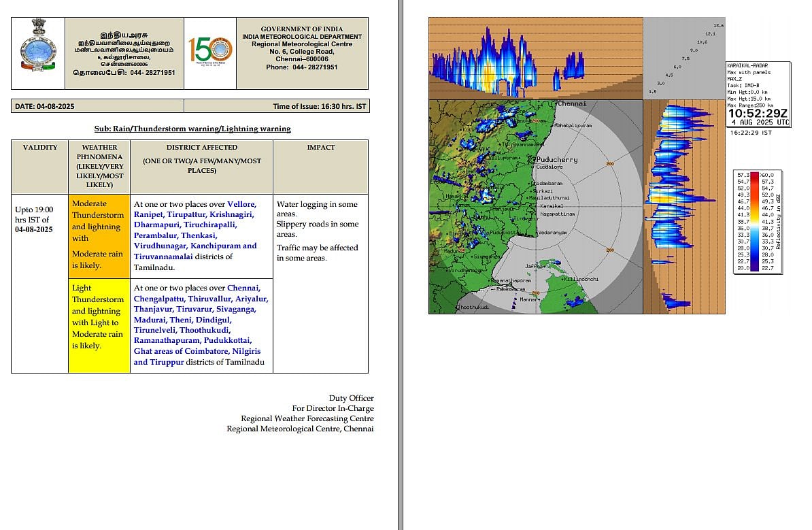This screenshot has height=530, width=812.
Task: Click the district name 'Vellore,'
Action: point(242,204)
